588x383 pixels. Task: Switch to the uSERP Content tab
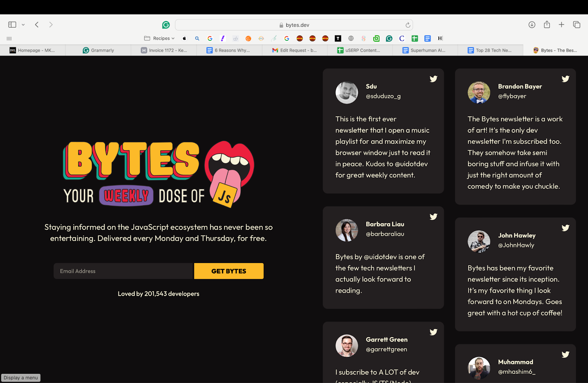360,50
